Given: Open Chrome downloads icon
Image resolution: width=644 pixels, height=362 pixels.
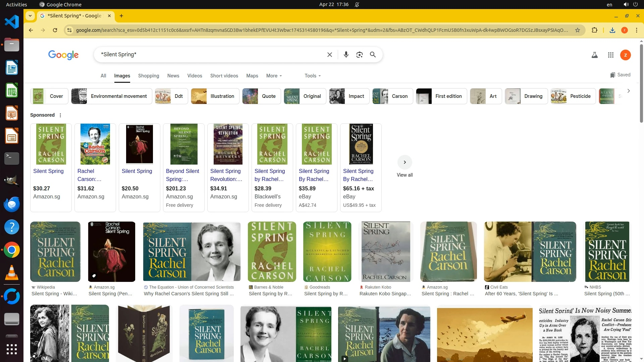Looking at the screenshot, I should point(612,30).
